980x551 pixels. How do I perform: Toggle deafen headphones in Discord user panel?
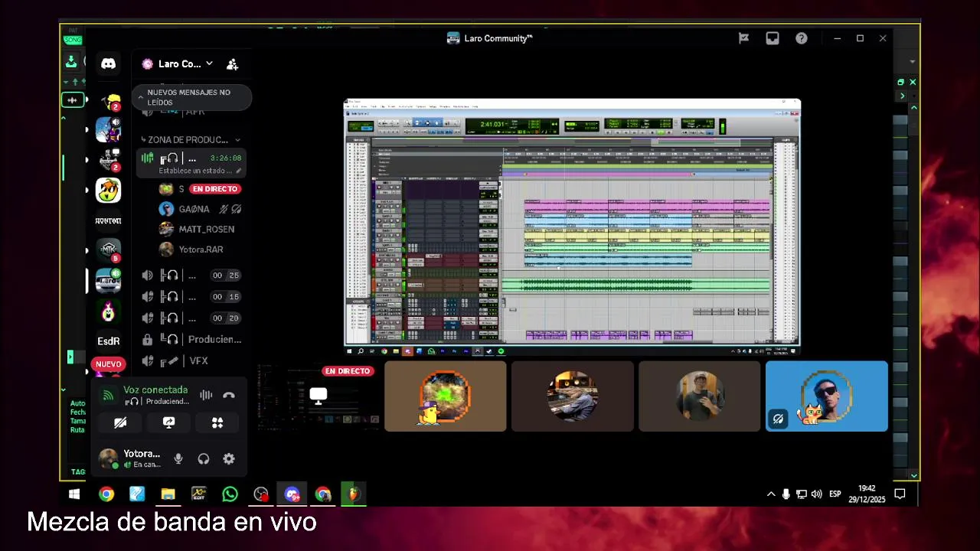click(203, 458)
